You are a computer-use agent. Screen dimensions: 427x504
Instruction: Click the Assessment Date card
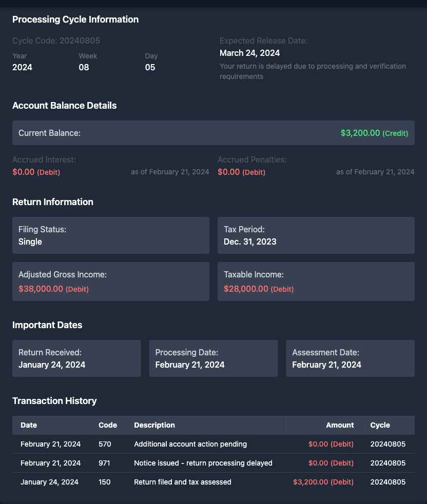(x=350, y=358)
